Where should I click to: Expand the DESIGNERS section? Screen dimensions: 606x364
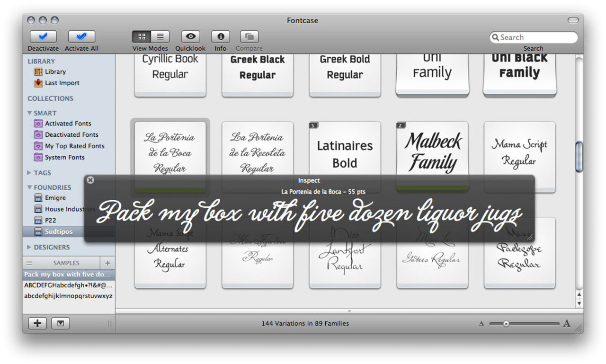click(29, 247)
